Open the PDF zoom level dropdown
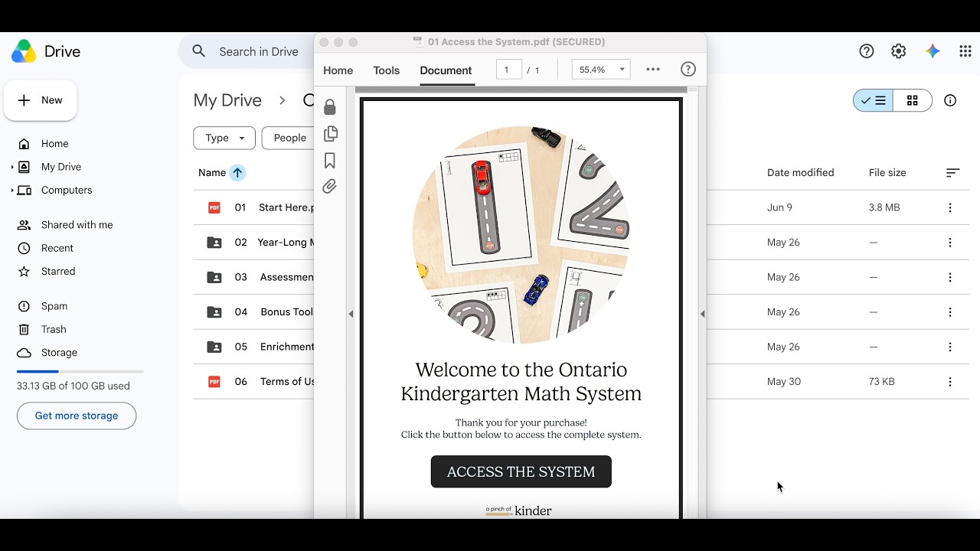 click(601, 70)
